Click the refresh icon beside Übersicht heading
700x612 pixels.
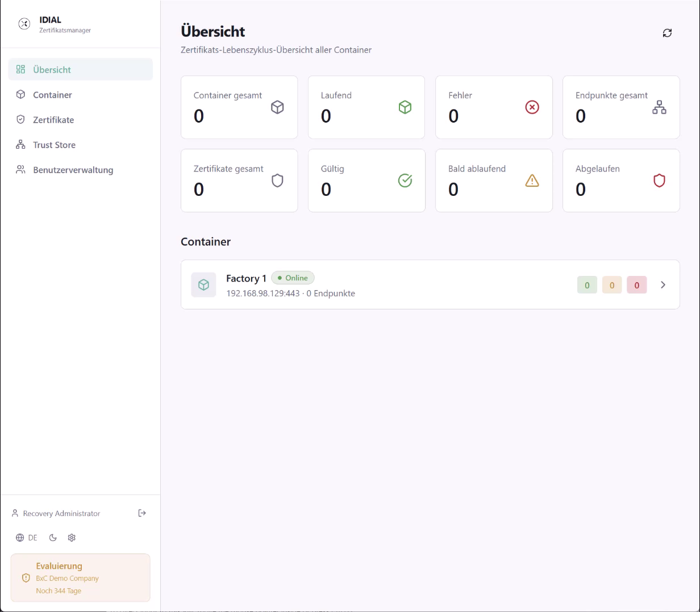pyautogui.click(x=667, y=33)
